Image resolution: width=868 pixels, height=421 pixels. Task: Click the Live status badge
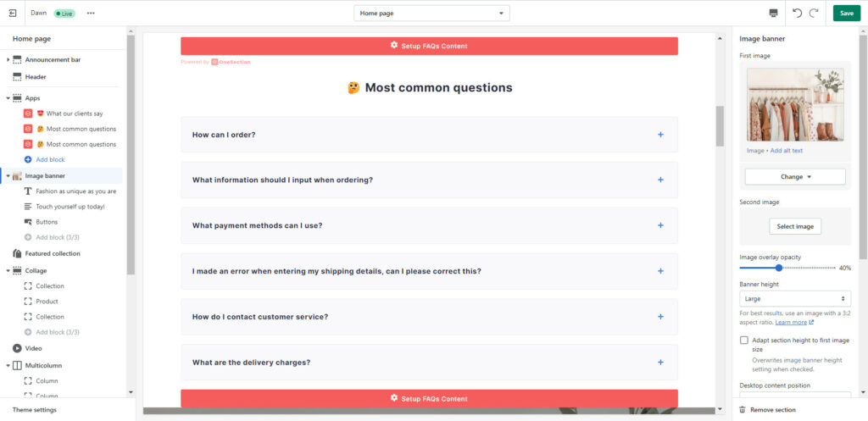pos(64,14)
